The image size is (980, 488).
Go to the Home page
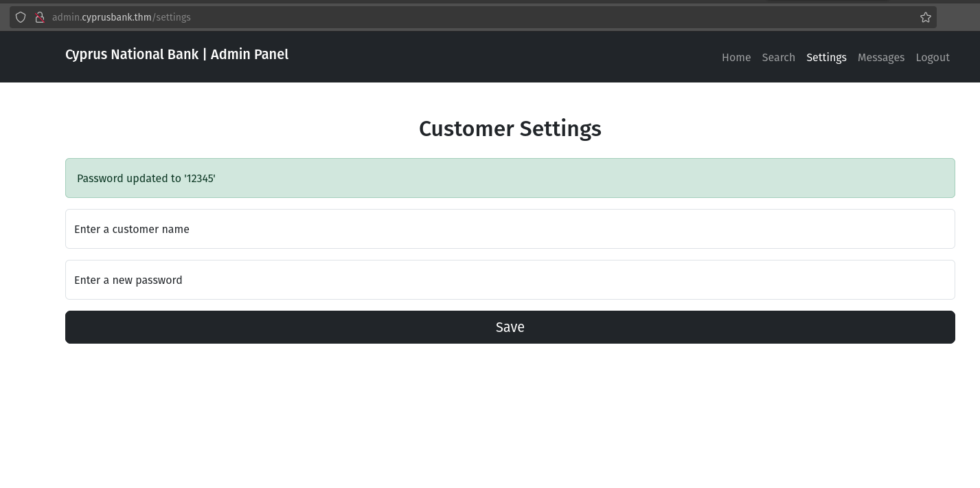coord(736,58)
